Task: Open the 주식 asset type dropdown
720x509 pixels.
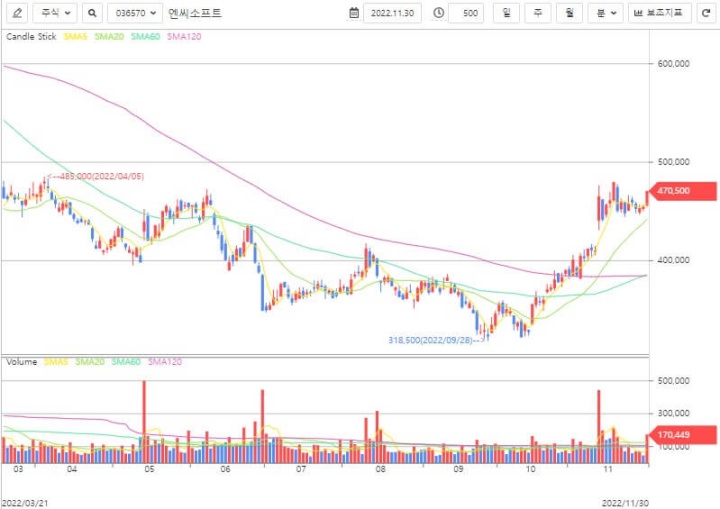Action: click(55, 13)
